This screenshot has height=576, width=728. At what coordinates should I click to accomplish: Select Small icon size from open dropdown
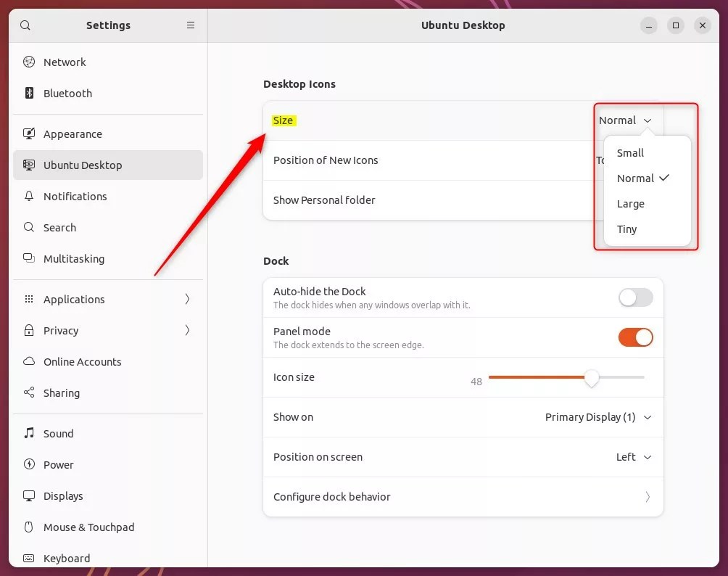pyautogui.click(x=629, y=152)
